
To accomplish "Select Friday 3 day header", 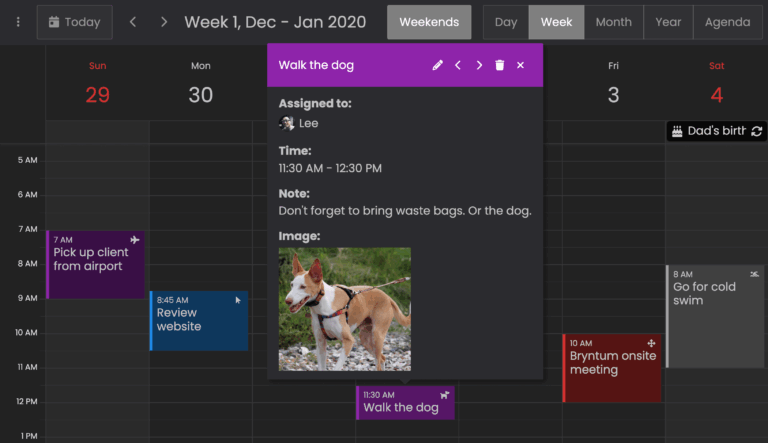I will coord(614,84).
